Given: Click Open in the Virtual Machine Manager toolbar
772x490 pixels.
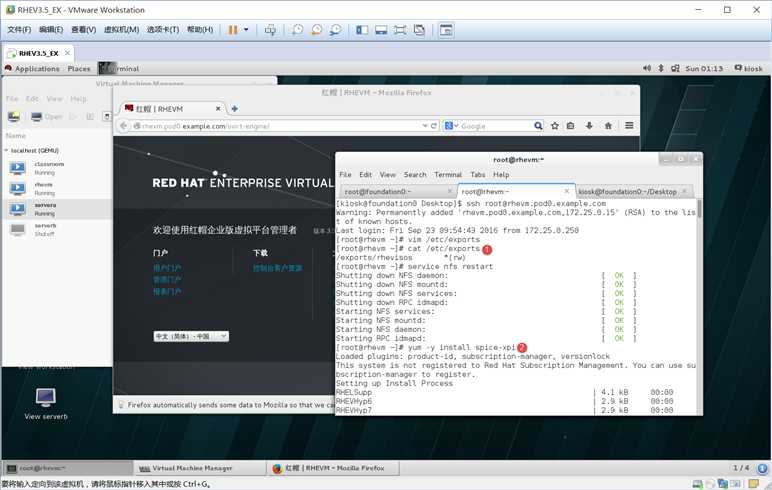Looking at the screenshot, I should [x=47, y=116].
